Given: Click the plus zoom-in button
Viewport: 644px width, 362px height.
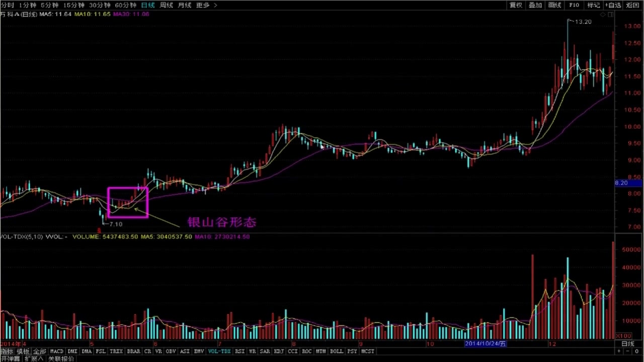Looking at the screenshot, I should tap(618, 351).
